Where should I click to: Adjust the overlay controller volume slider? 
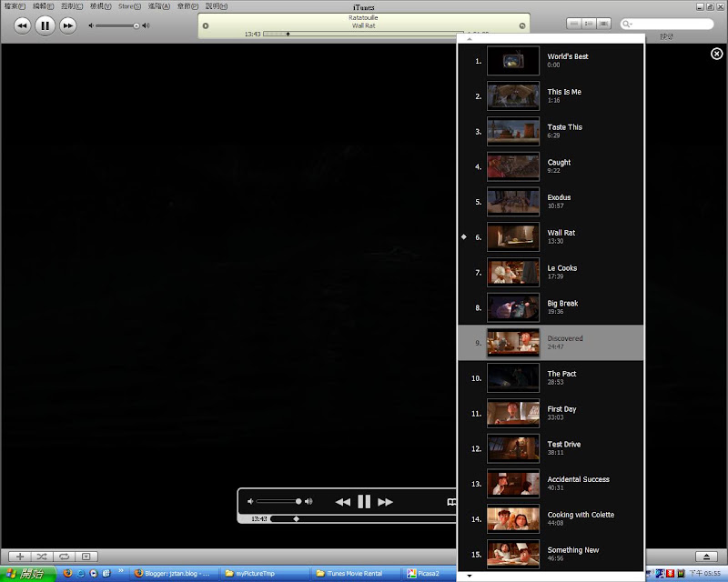[278, 501]
